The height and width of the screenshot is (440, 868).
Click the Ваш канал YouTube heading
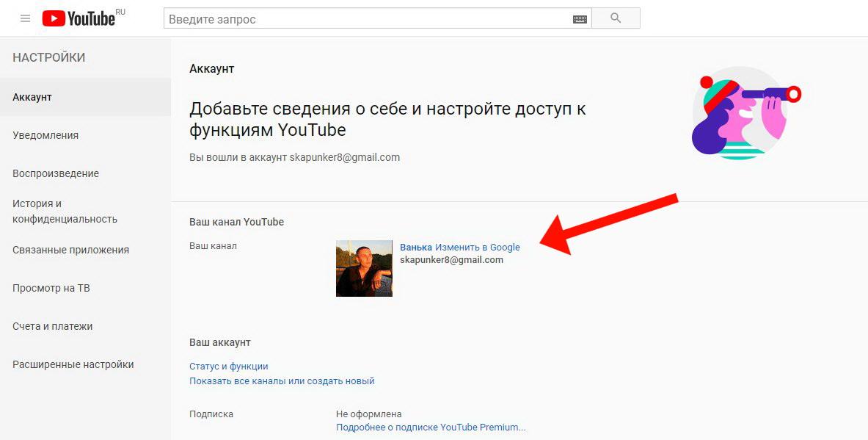pos(236,222)
